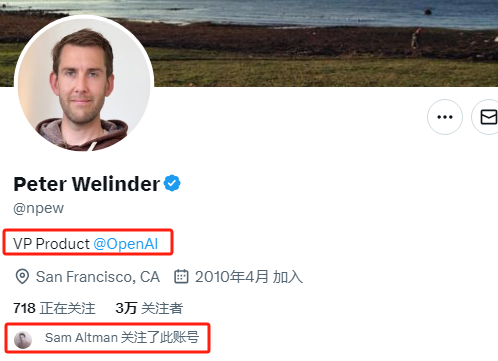Screen dimensions: 498x361
Task: Open the three-dot more options button
Action: click(445, 117)
